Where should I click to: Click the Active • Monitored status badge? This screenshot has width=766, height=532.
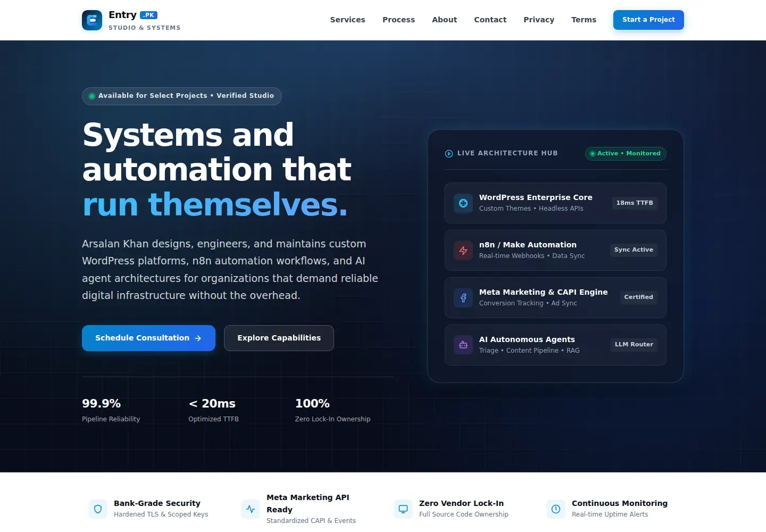tap(626, 153)
